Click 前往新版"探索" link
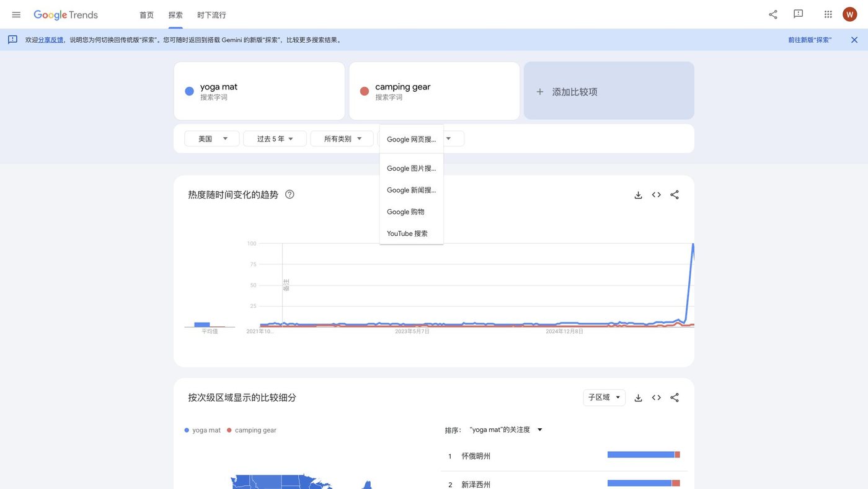 pos(810,40)
